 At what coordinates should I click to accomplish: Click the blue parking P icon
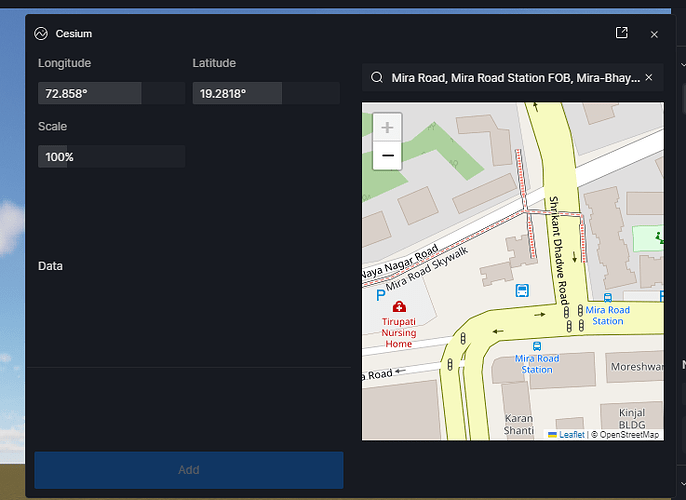coord(380,296)
